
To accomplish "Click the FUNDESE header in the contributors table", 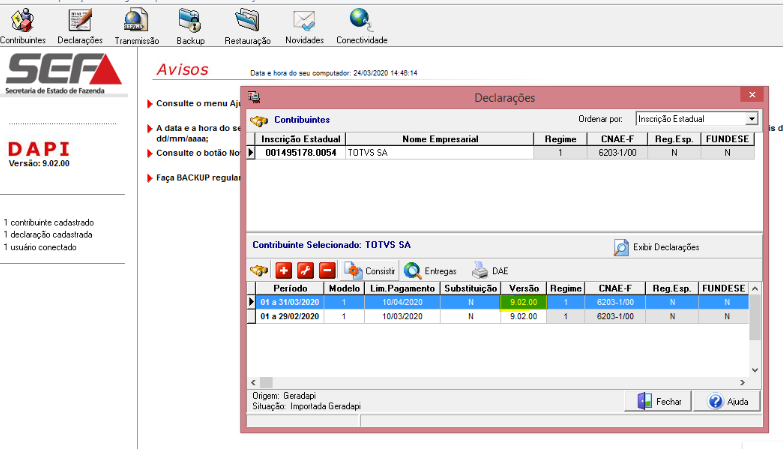I will pyautogui.click(x=727, y=139).
